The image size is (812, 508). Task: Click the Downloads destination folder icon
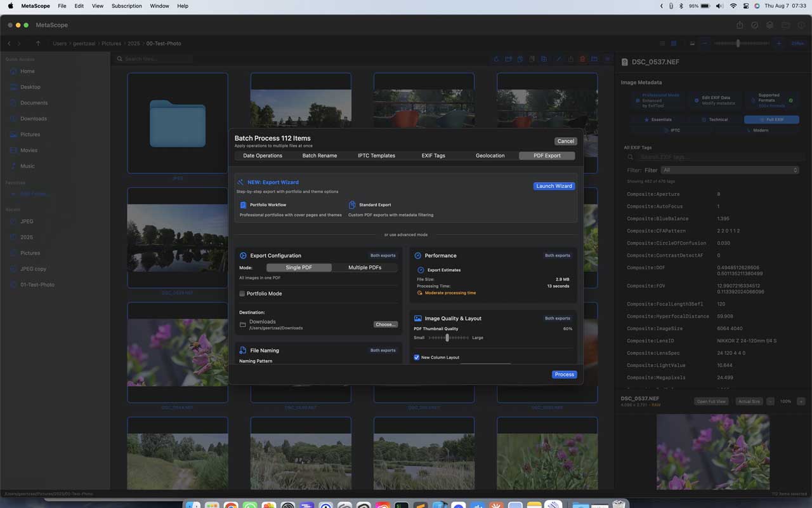tap(243, 324)
